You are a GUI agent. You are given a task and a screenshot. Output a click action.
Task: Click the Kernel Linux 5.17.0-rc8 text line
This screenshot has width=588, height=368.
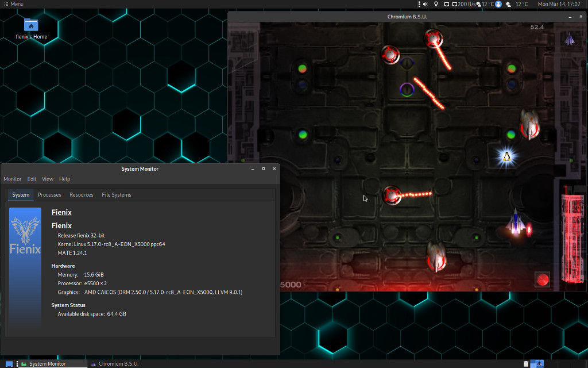click(x=111, y=244)
